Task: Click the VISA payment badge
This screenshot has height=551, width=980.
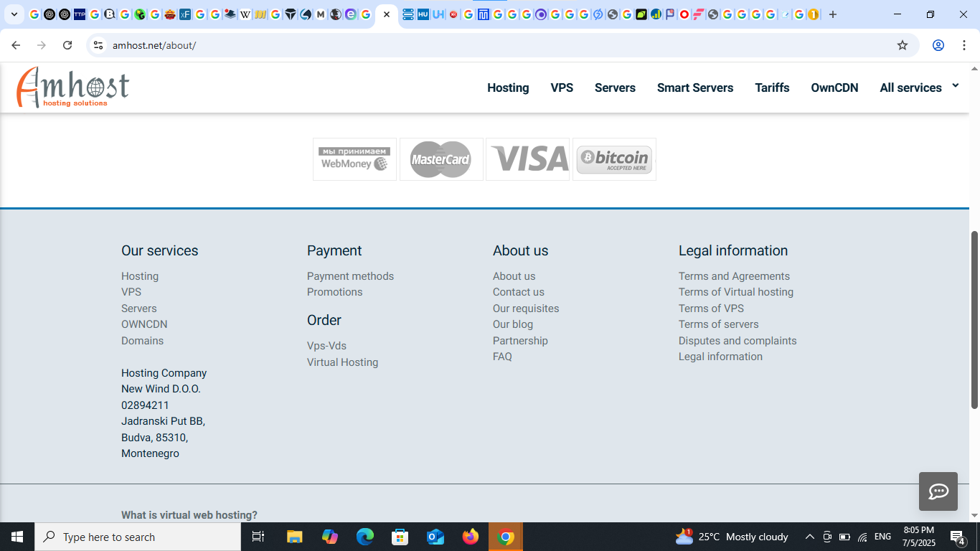Action: tap(527, 159)
